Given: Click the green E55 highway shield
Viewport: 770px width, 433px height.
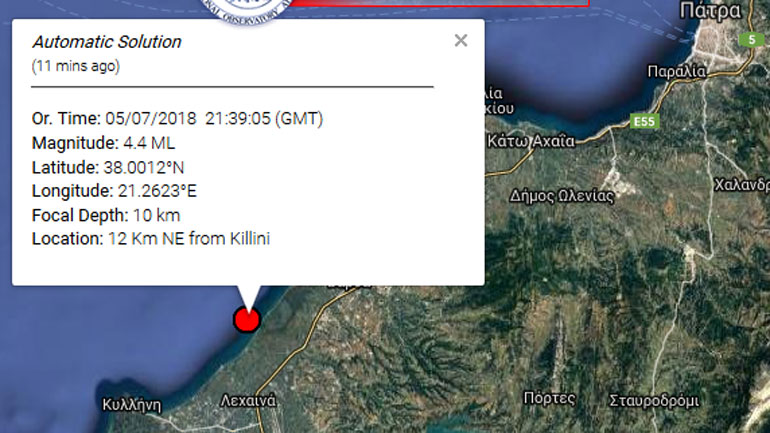Looking at the screenshot, I should pos(646,121).
